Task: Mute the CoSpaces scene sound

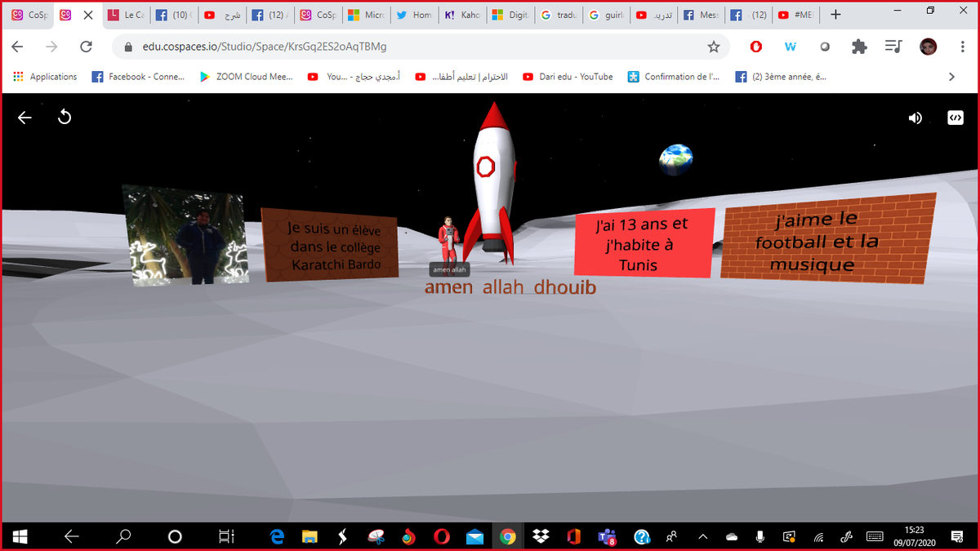Action: 915,118
